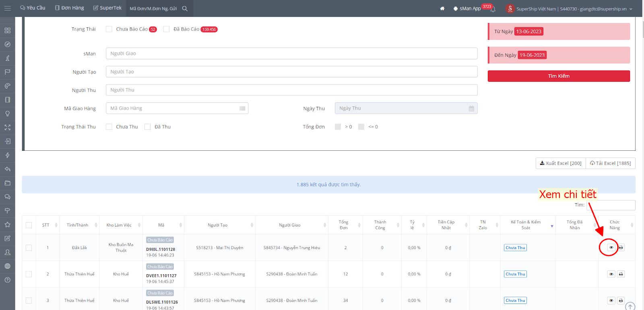Sort table by the STT column
The image size is (644, 310).
47,225
